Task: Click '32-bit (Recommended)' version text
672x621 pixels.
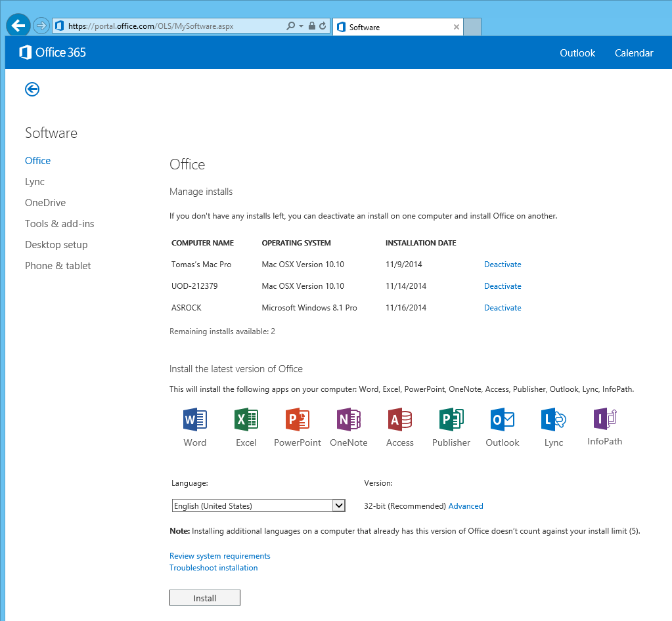Action: 405,506
